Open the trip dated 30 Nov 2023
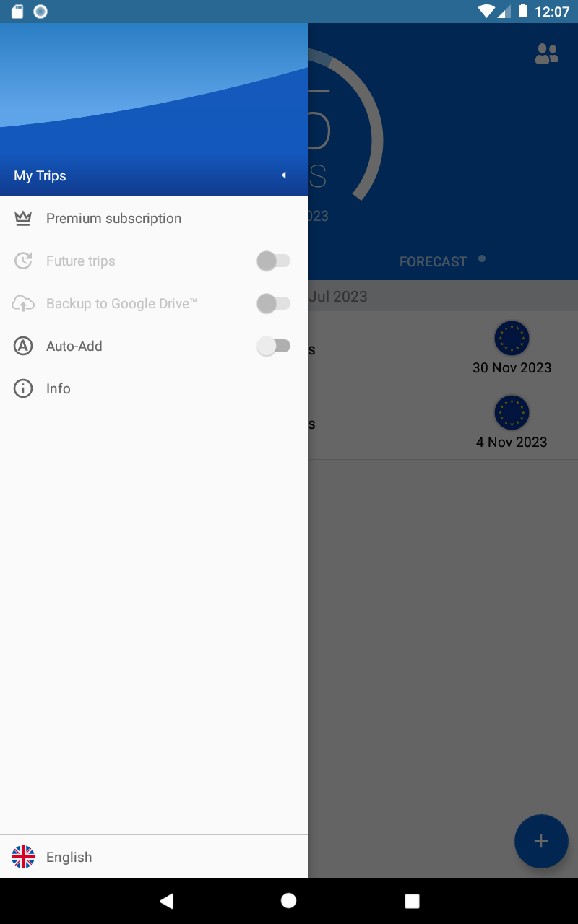 [x=443, y=348]
